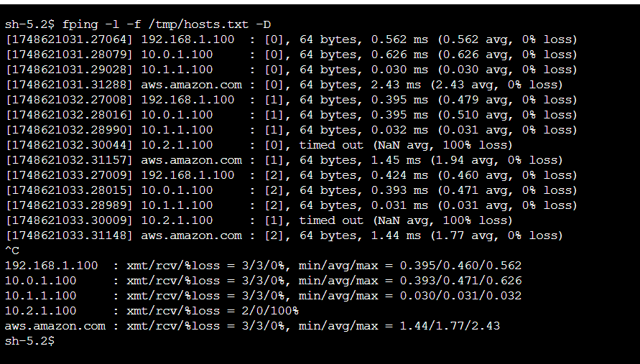The width and height of the screenshot is (640, 364).
Task: Click timestamp [1748621032.31157]
Action: click(69, 160)
